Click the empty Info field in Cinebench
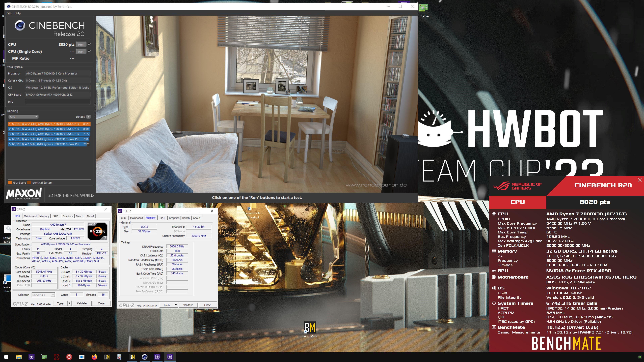This screenshot has width=644, height=362. click(x=58, y=102)
